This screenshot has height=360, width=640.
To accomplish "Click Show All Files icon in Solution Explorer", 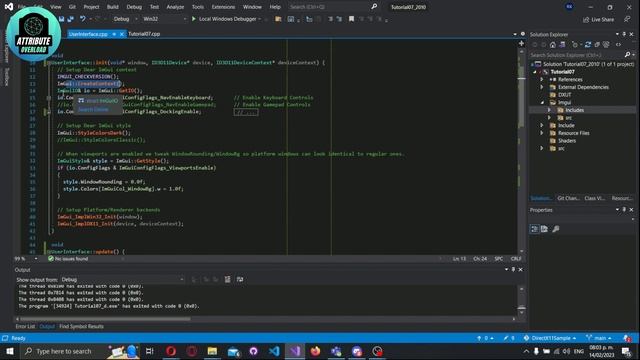I will click(x=606, y=44).
